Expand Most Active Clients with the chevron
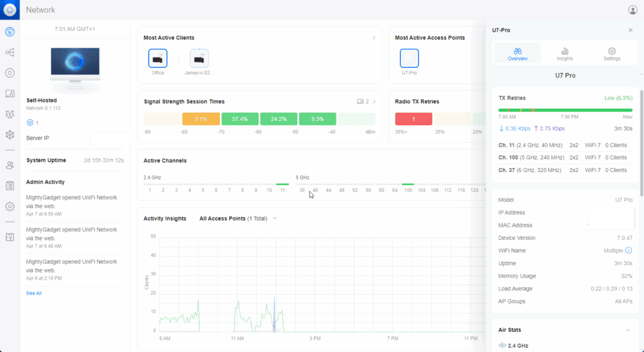 point(374,38)
